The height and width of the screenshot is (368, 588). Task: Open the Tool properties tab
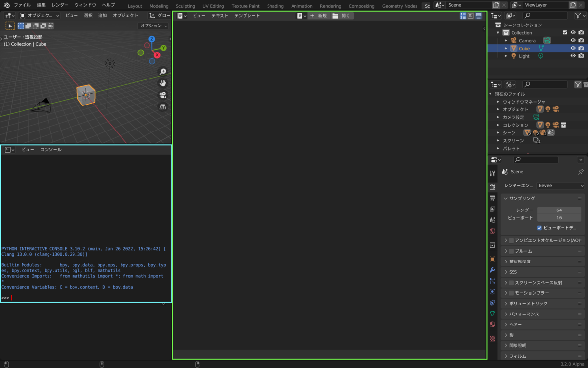492,173
